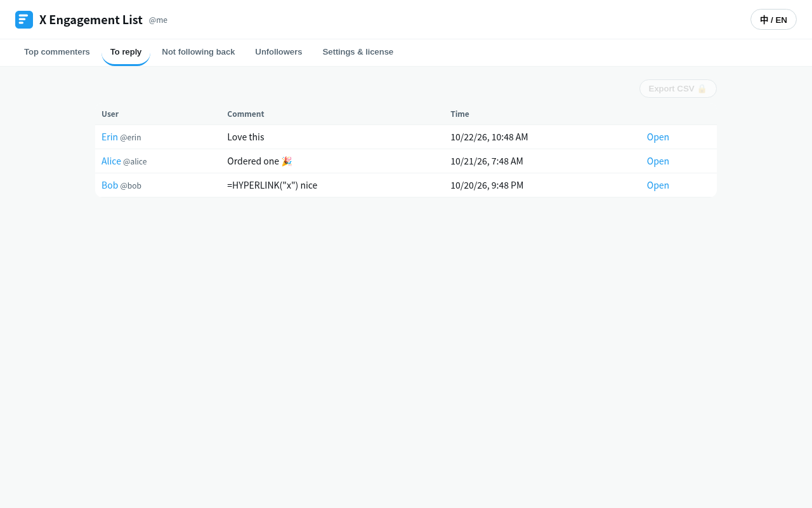The width and height of the screenshot is (812, 508).
Task: Click Open for Alice's comment
Action: coord(658,161)
